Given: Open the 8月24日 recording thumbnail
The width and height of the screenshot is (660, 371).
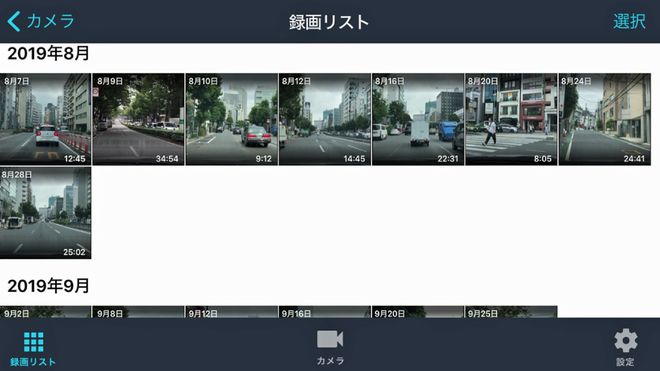Looking at the screenshot, I should coord(605,119).
